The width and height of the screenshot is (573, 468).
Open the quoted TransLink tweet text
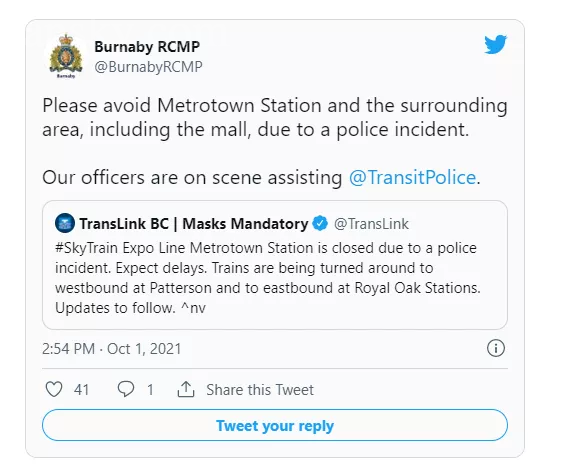267,278
